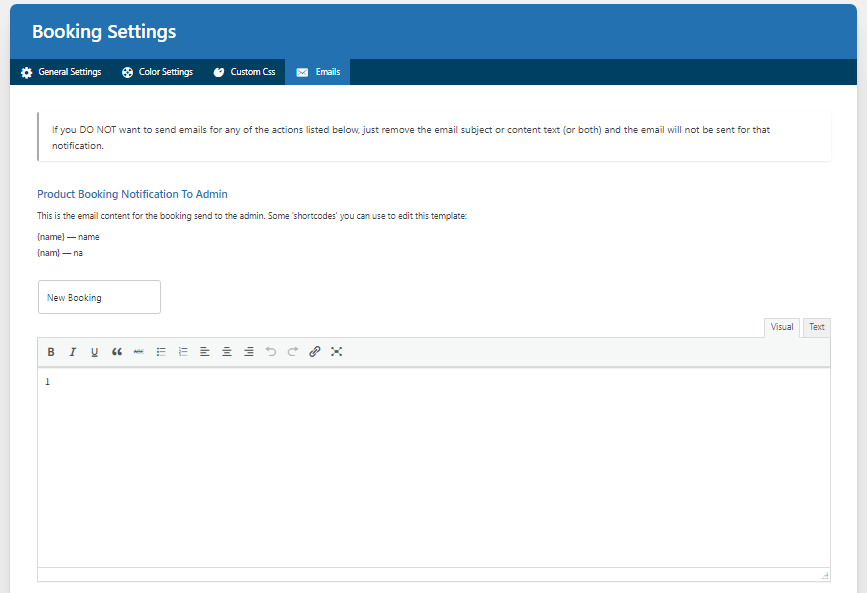Underline selected text in the editor
Viewport: 867px width, 593px height.
[95, 352]
